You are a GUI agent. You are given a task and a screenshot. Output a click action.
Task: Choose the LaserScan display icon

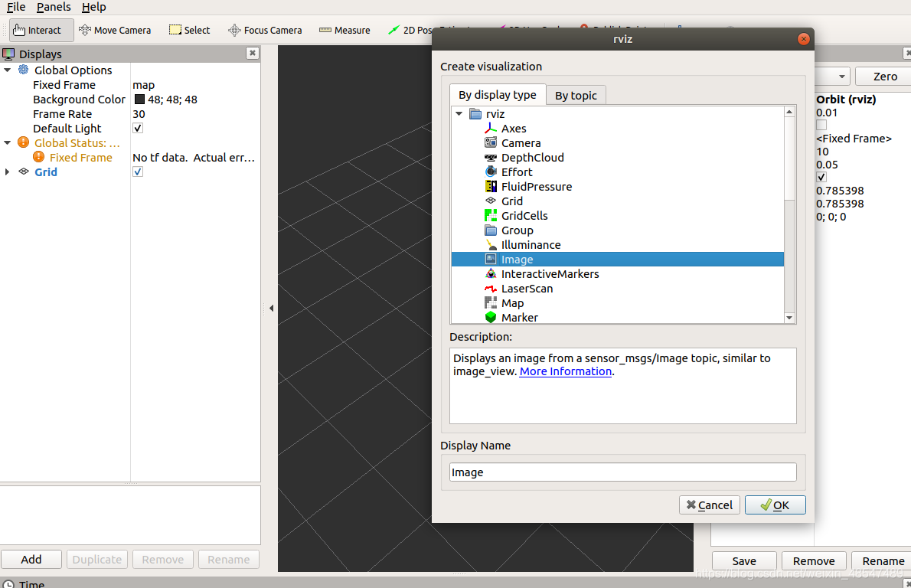[491, 288]
